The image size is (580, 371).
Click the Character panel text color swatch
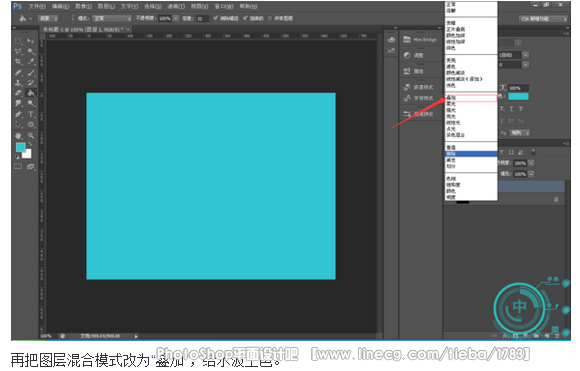tap(518, 97)
